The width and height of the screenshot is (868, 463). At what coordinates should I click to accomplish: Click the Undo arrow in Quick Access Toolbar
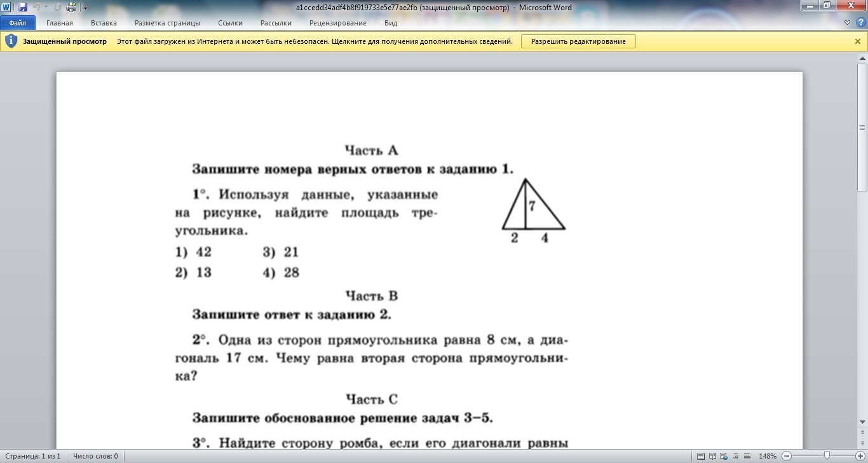(x=36, y=8)
